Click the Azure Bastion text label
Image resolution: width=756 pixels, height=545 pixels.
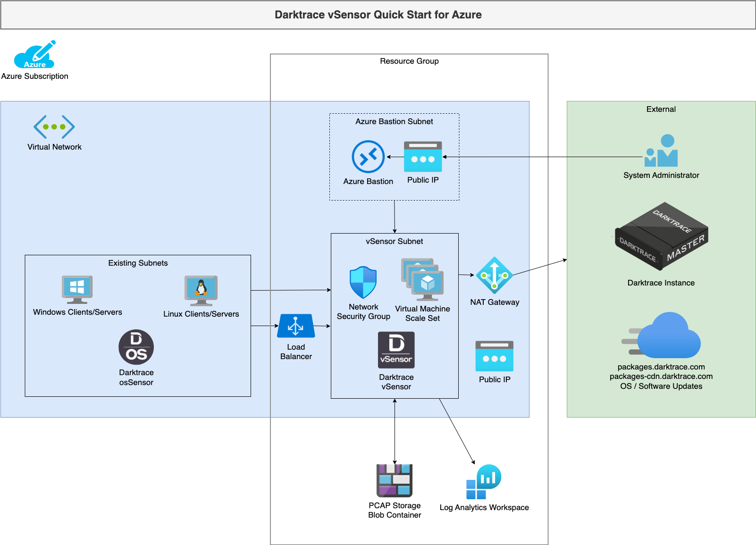click(368, 181)
